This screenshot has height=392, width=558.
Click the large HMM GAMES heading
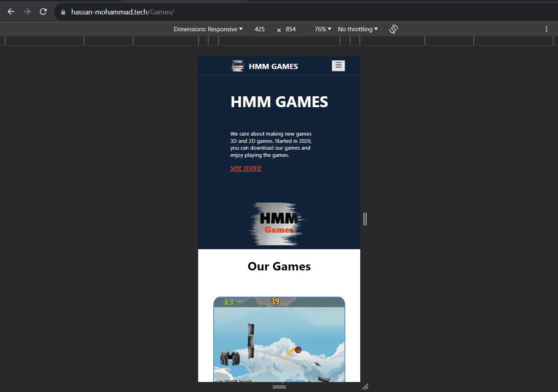[279, 102]
